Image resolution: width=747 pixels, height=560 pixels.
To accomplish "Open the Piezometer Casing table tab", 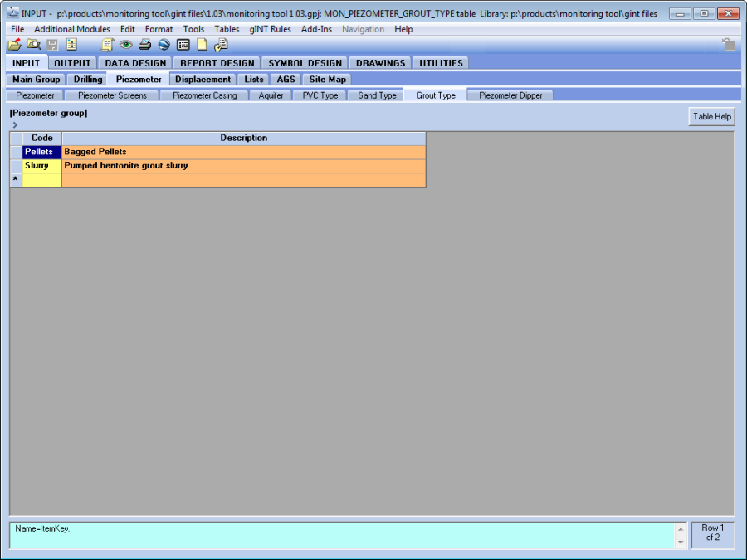I will coord(204,95).
